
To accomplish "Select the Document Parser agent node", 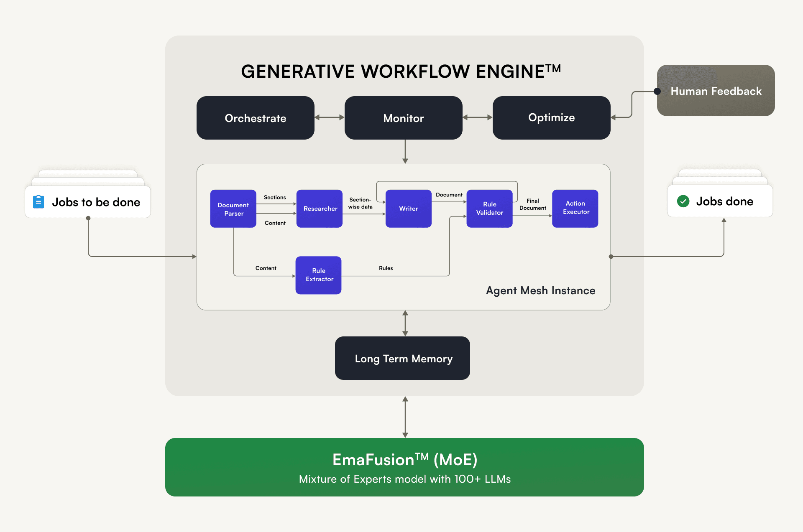I will click(x=233, y=209).
